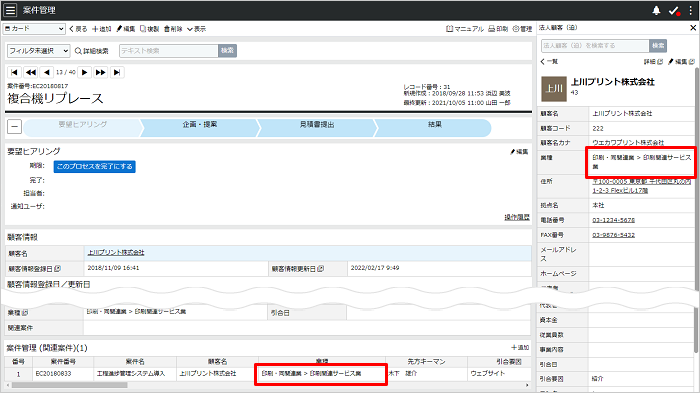The height and width of the screenshot is (393, 700).
Task: Click the 顧客コード value 222
Action: coord(598,128)
